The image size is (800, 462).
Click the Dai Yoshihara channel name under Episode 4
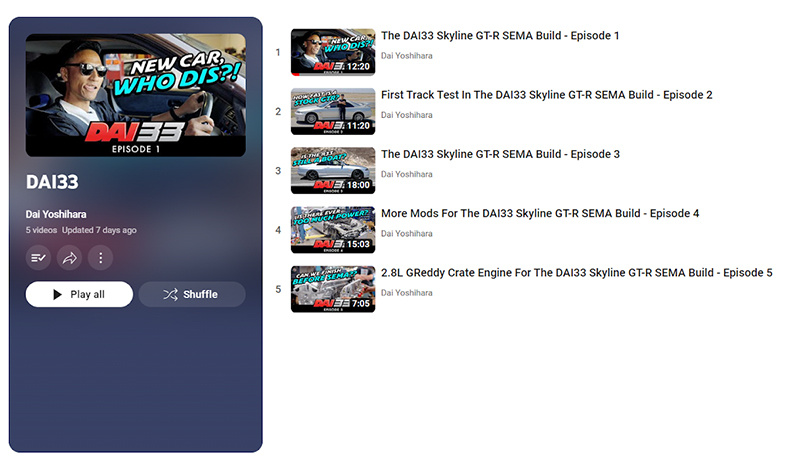[407, 233]
